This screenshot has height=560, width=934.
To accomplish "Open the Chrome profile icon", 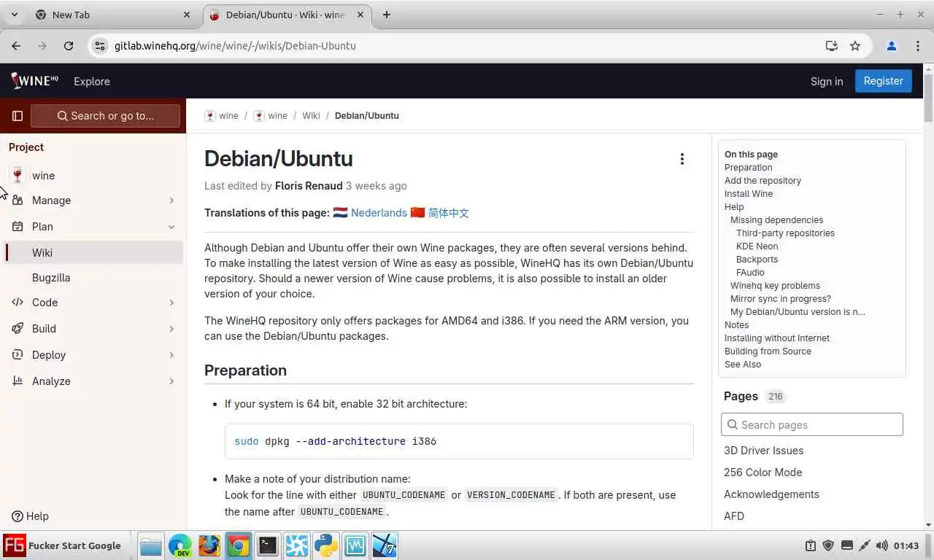I will click(891, 46).
